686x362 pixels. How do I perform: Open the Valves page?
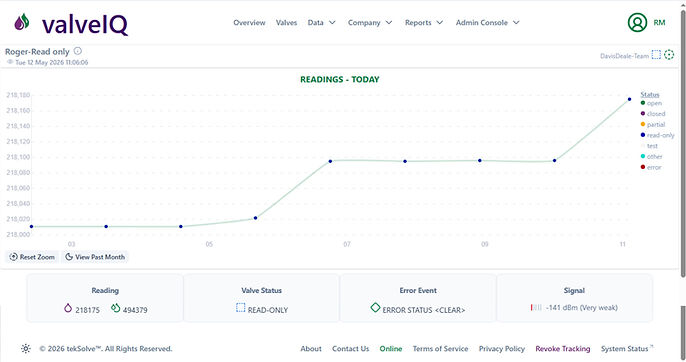(x=286, y=22)
